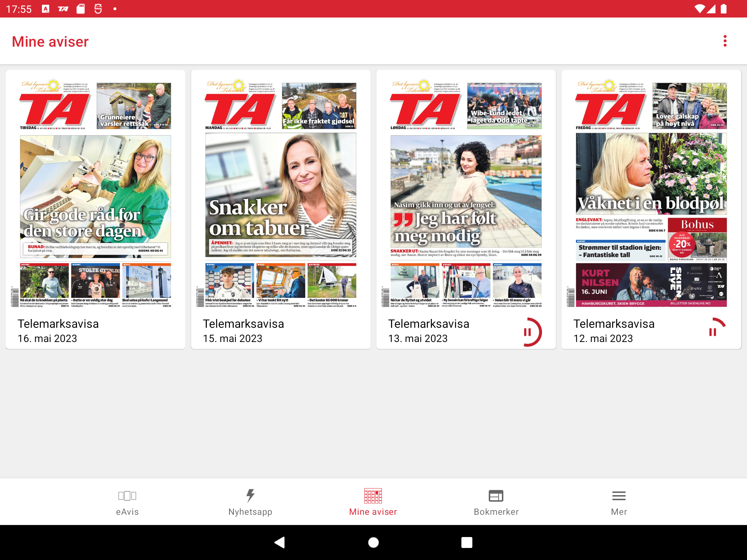Tap the TA notification icon in status bar

(x=63, y=9)
